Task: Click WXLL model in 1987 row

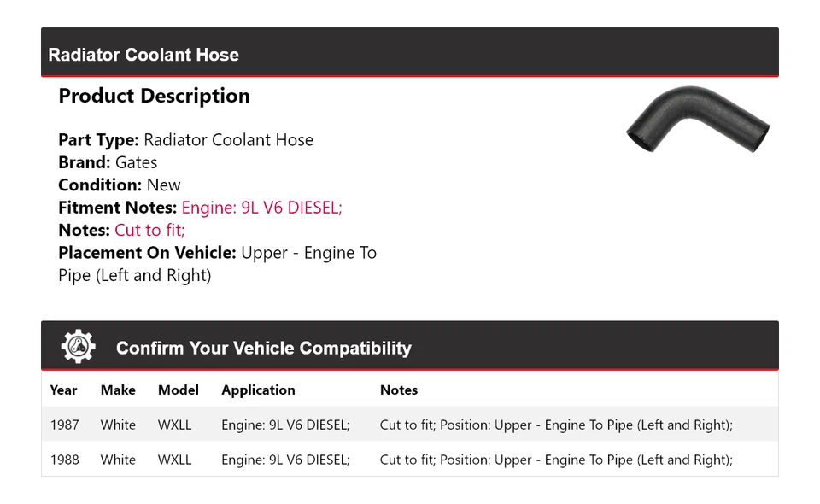Action: coord(174,425)
